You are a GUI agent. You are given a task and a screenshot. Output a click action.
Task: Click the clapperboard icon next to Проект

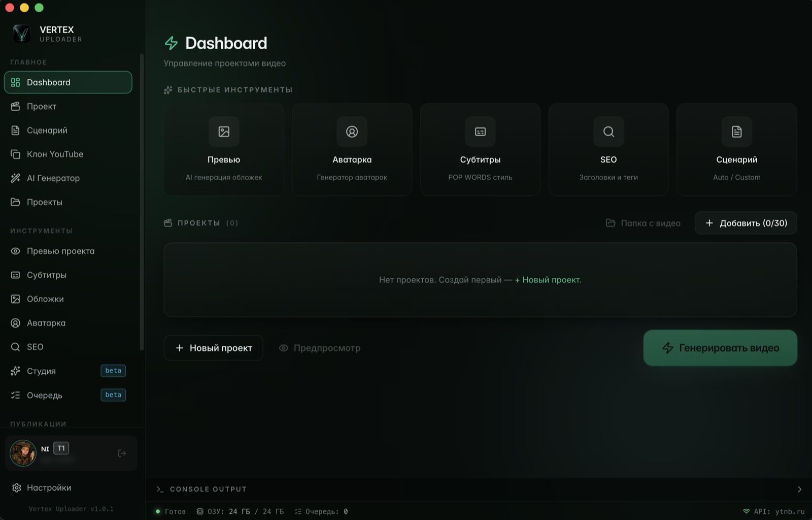tap(16, 106)
